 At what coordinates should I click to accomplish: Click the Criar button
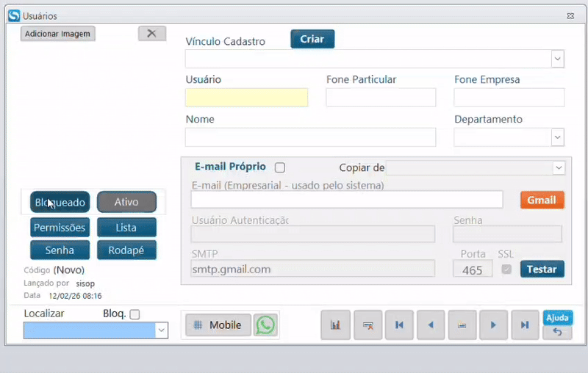pyautogui.click(x=312, y=39)
